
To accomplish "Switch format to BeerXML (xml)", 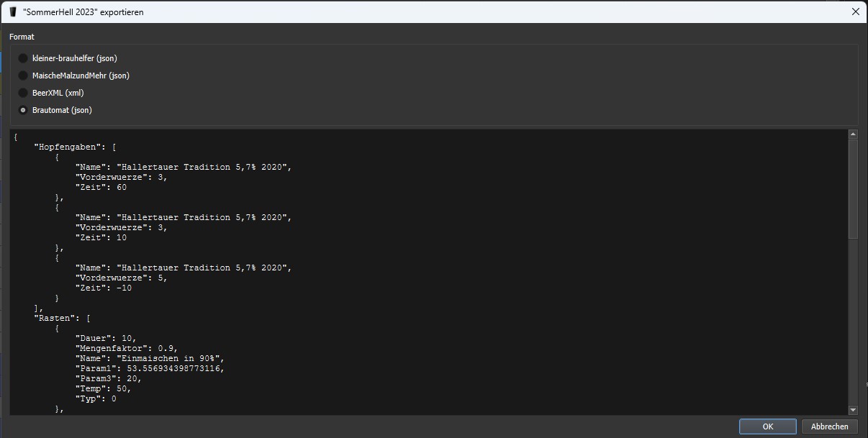I will (24, 93).
